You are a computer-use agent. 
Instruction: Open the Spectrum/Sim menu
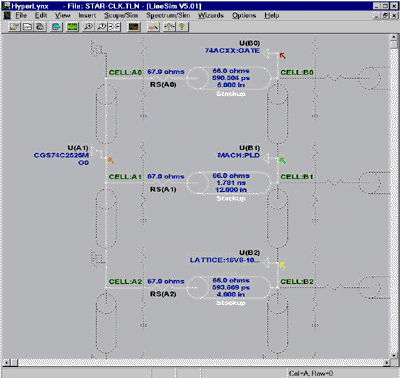click(168, 15)
